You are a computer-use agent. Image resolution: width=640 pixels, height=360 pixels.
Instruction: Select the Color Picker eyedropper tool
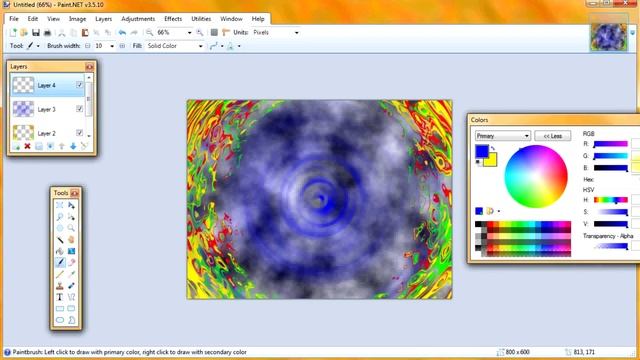(x=71, y=274)
